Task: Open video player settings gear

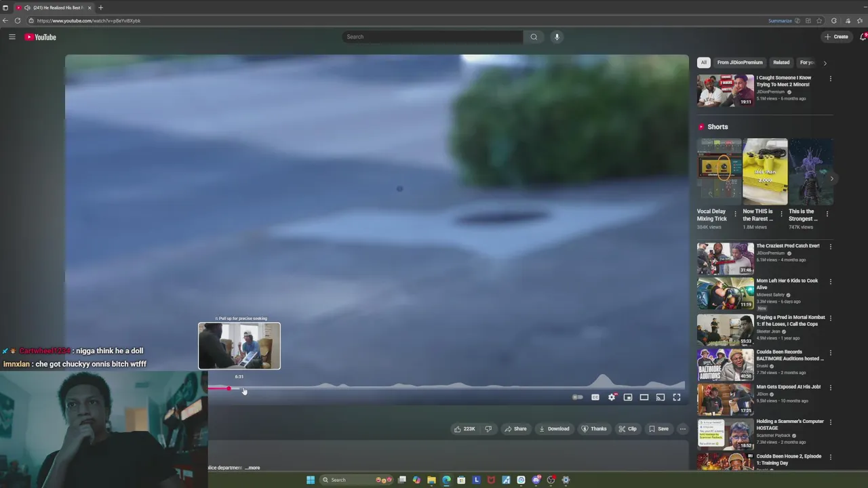Action: pyautogui.click(x=612, y=397)
